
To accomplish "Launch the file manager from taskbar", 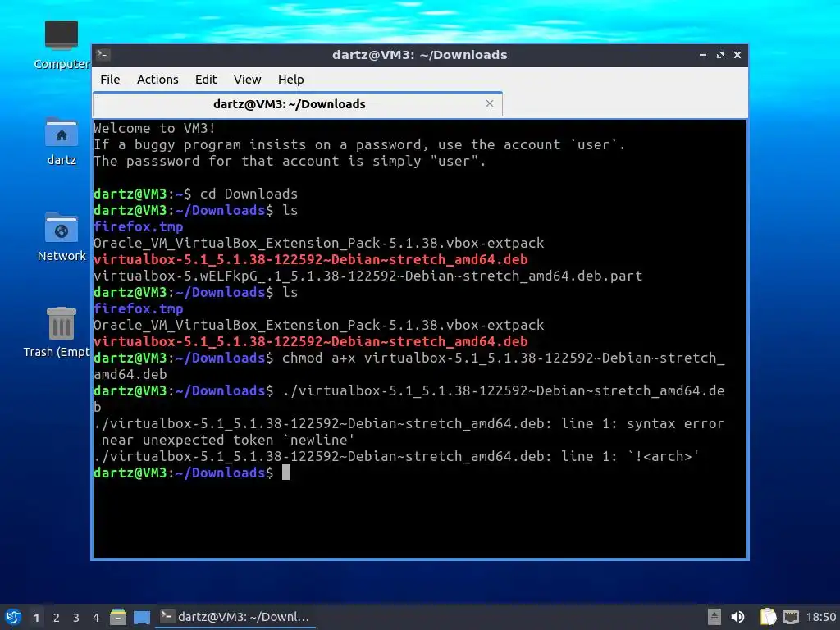I will click(118, 617).
